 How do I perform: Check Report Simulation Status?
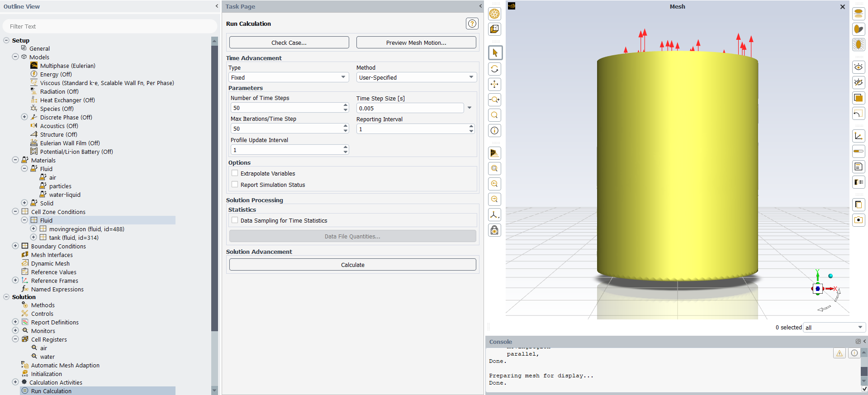(x=235, y=185)
